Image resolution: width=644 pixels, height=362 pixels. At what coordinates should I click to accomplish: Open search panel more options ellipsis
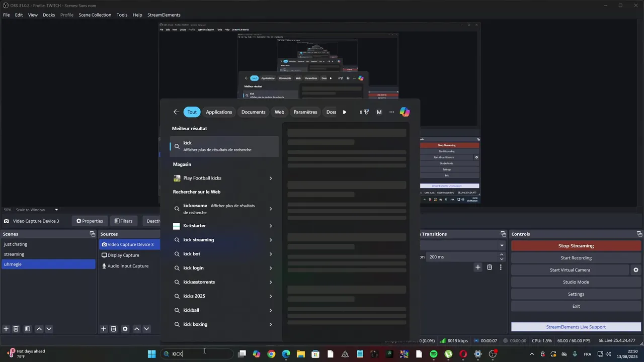click(392, 112)
